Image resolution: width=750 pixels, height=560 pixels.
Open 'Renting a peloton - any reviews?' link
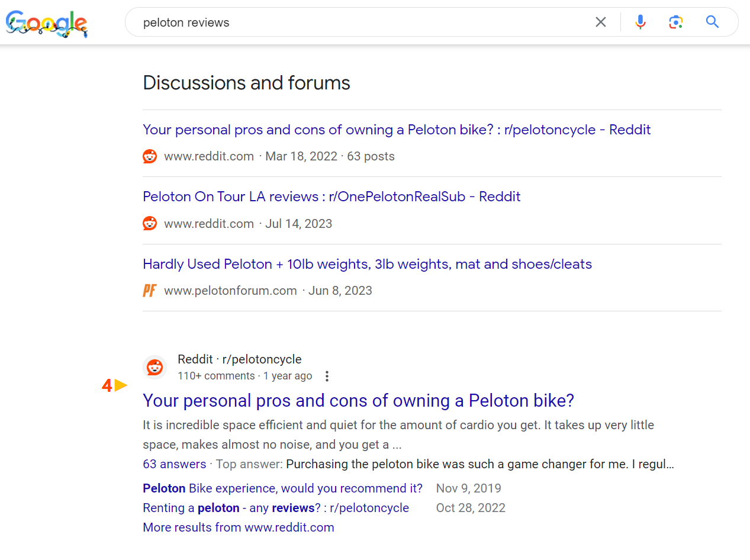276,508
